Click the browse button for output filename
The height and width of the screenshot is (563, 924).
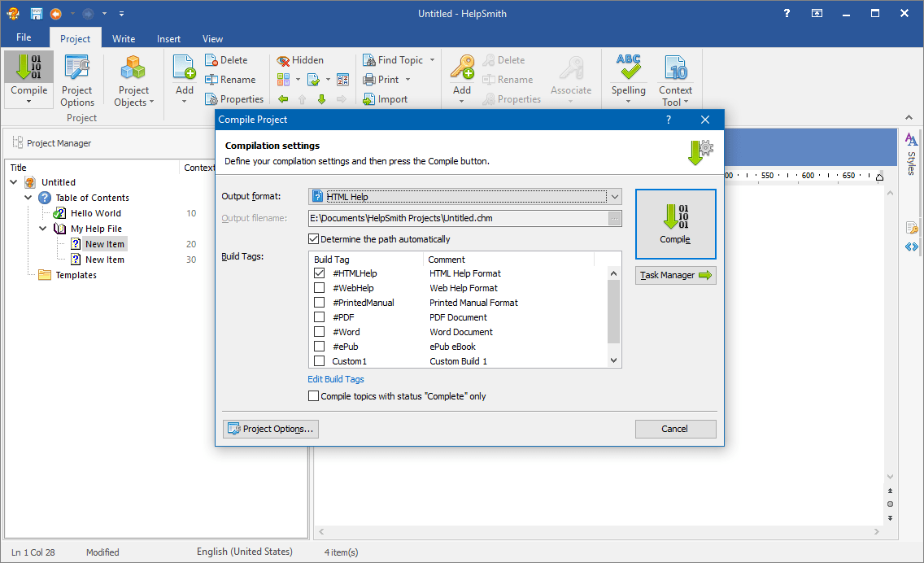615,218
